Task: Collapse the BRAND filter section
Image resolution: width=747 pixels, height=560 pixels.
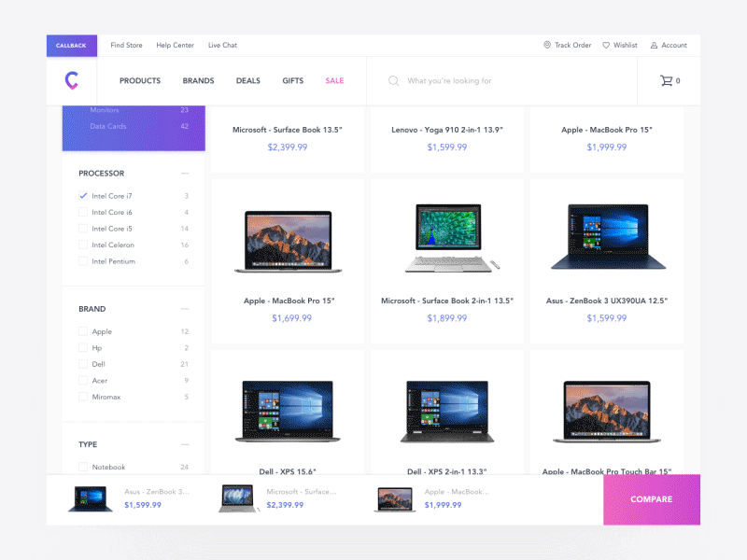Action: [185, 308]
